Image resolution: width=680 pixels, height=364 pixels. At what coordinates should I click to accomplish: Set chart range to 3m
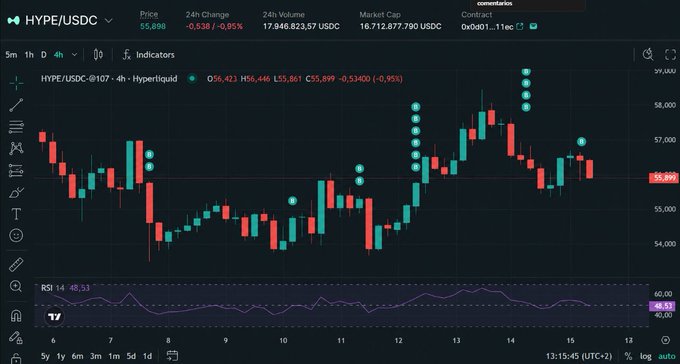pos(96,356)
